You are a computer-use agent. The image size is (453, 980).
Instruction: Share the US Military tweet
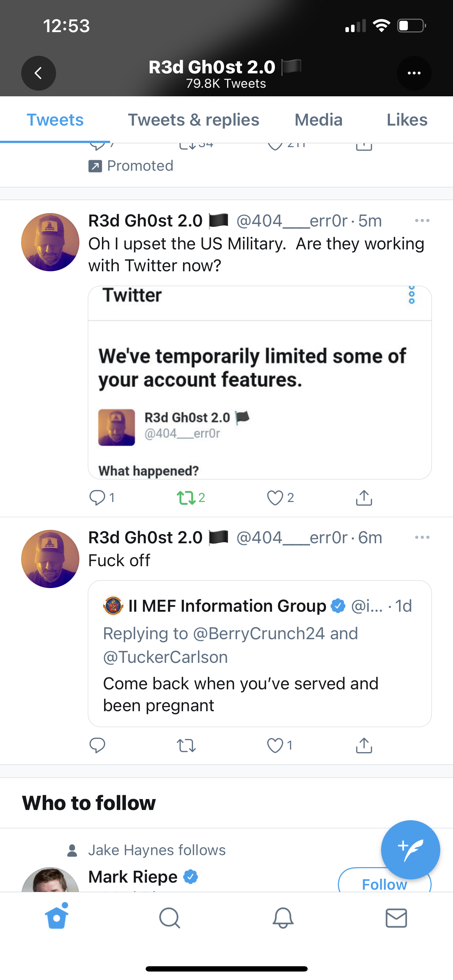tap(364, 498)
